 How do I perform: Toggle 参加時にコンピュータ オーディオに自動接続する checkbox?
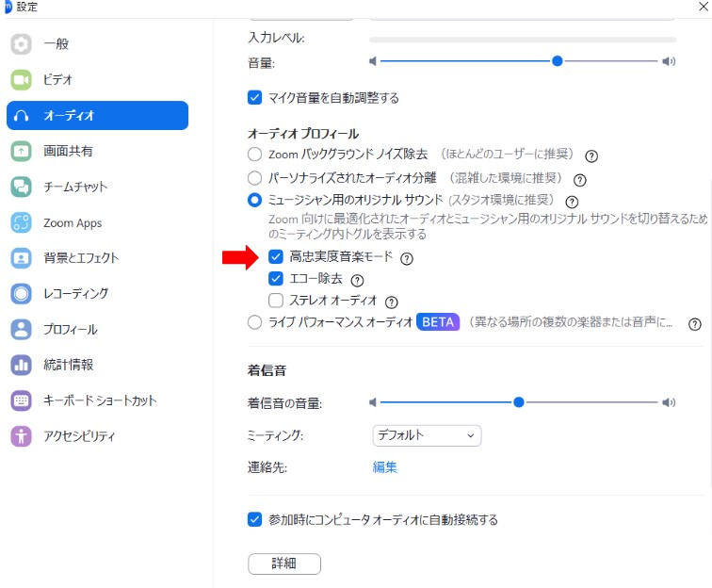pyautogui.click(x=254, y=519)
